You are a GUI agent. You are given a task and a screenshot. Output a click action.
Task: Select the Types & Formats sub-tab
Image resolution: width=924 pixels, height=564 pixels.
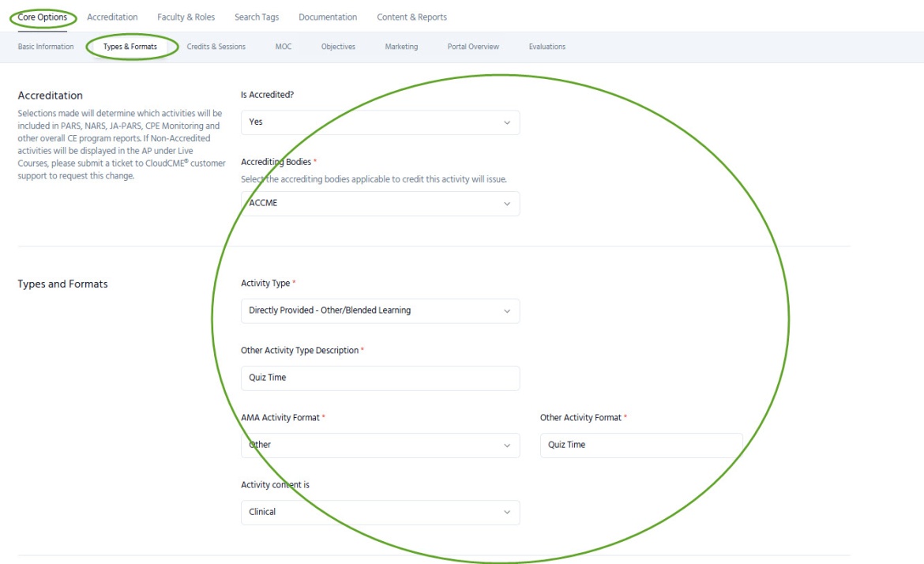click(130, 47)
